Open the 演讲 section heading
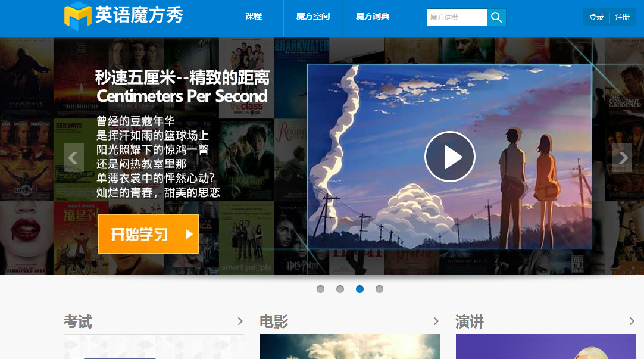Viewport: 644px width, 359px height. pos(470,321)
